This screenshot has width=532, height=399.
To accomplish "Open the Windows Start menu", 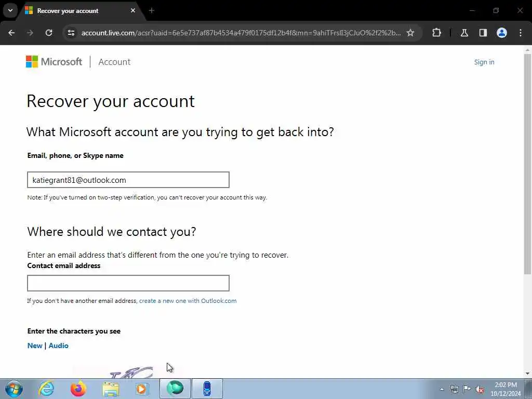I will pos(14,389).
